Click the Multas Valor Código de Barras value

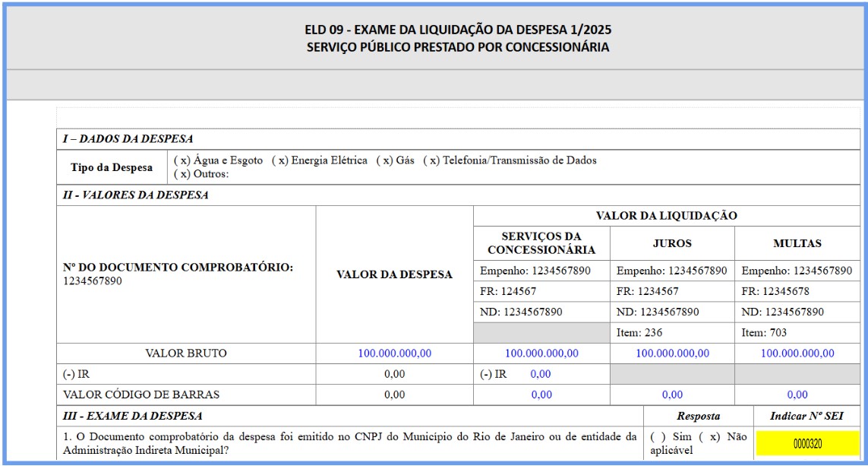pyautogui.click(x=797, y=395)
